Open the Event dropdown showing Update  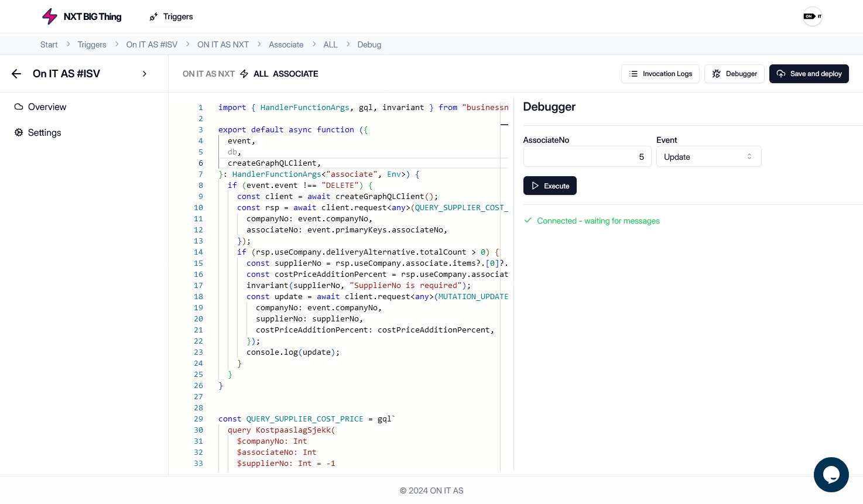tap(708, 157)
